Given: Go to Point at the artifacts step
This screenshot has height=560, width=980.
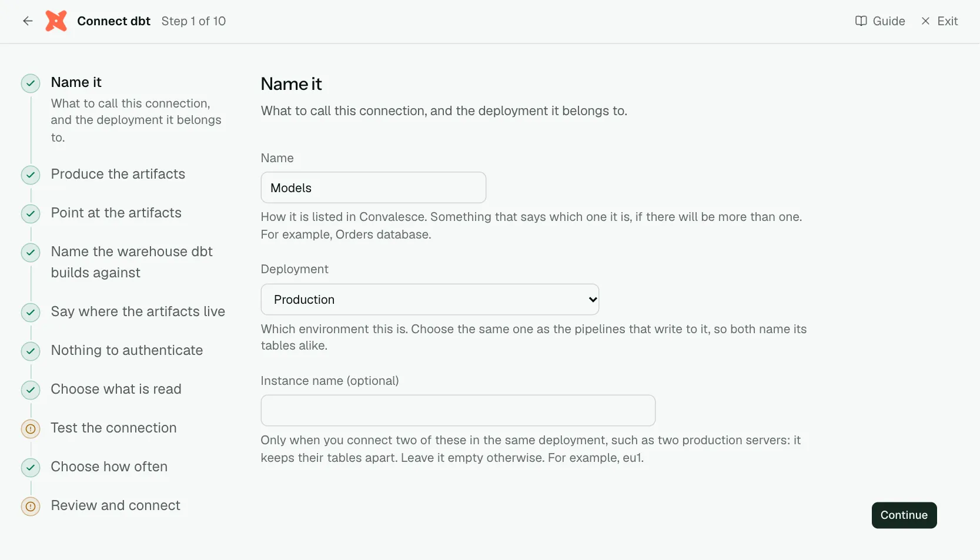Looking at the screenshot, I should [116, 213].
